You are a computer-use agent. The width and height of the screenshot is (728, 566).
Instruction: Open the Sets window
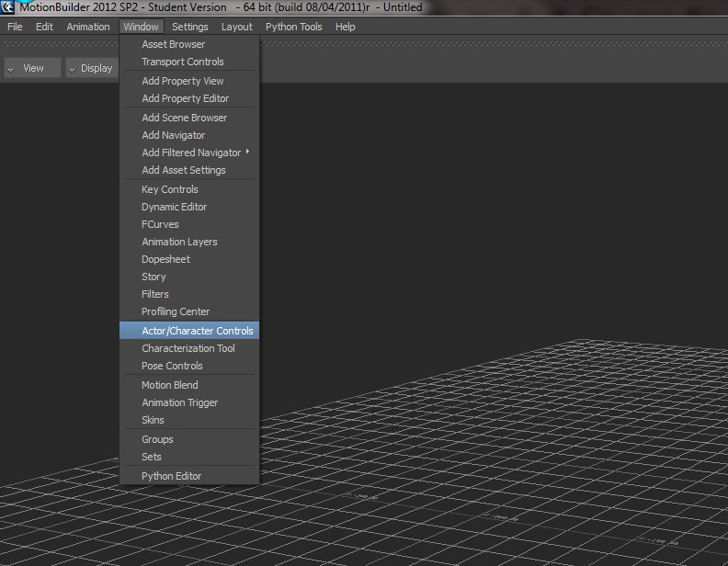coord(189,457)
